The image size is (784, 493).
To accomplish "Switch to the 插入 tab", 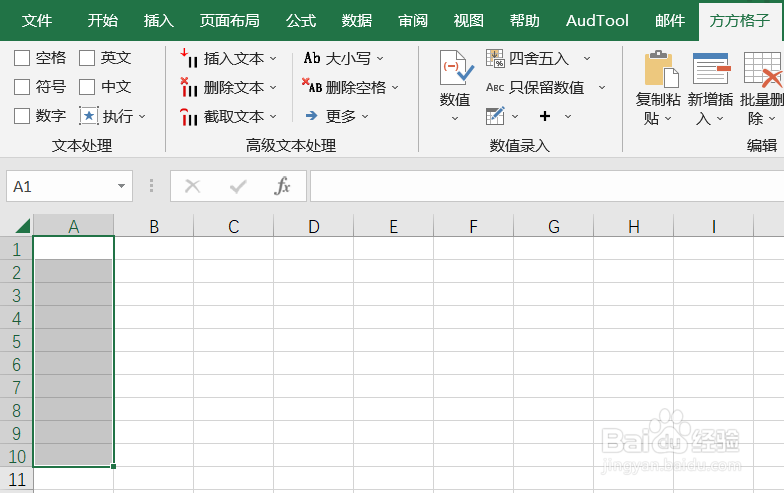I will click(x=158, y=20).
